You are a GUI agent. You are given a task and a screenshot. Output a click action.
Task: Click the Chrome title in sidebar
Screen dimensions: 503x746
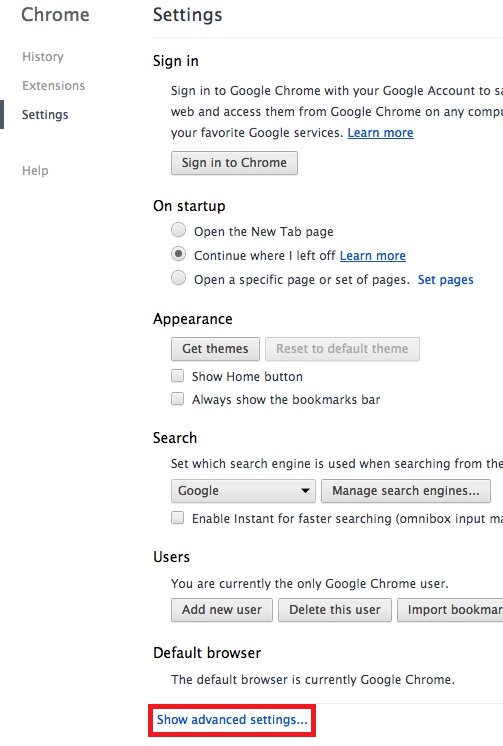[55, 15]
